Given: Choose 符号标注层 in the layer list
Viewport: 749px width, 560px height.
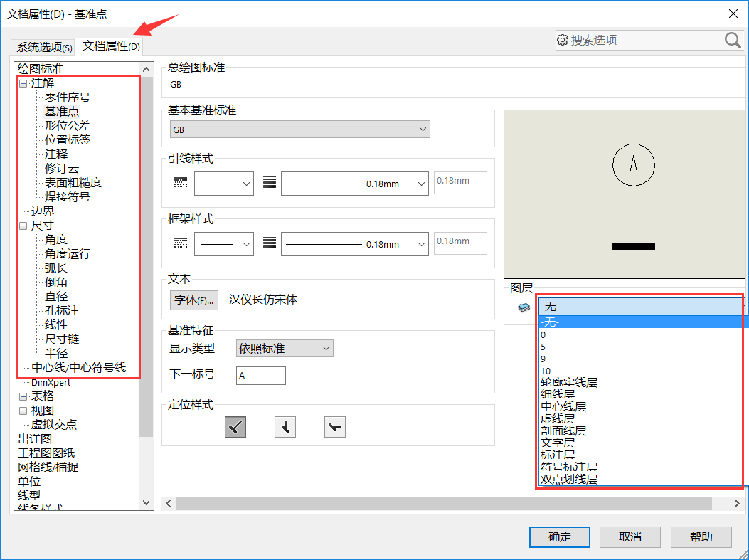Looking at the screenshot, I should pyautogui.click(x=640, y=467).
